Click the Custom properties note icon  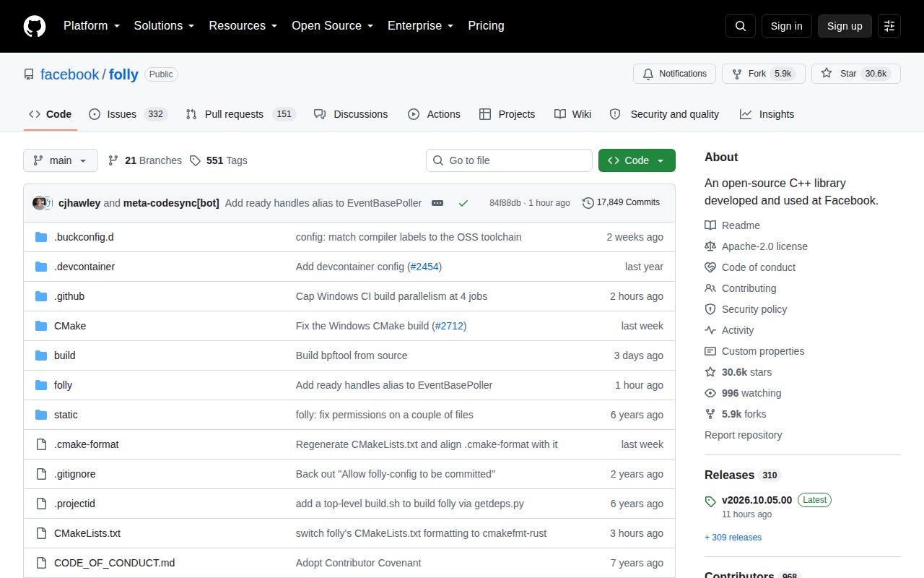[x=710, y=351]
